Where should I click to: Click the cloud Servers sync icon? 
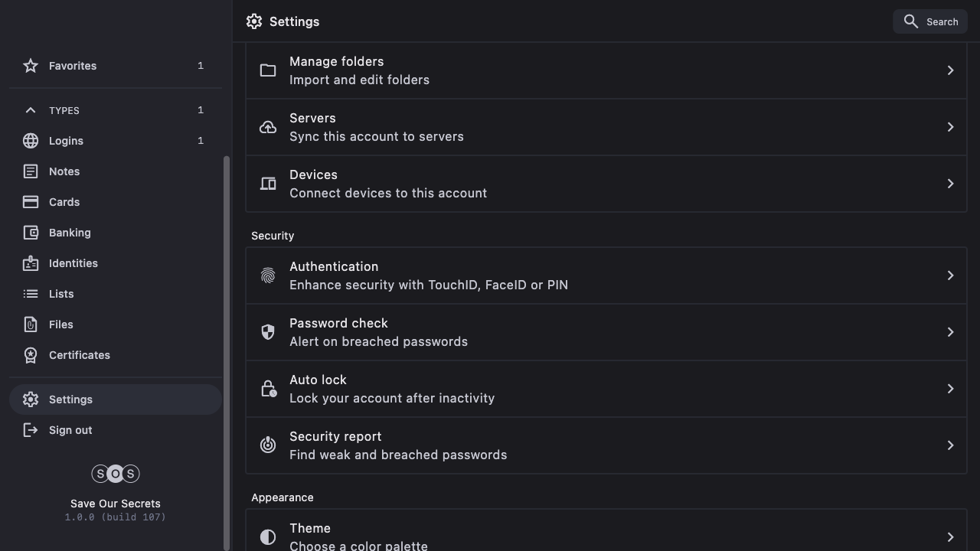coord(268,127)
